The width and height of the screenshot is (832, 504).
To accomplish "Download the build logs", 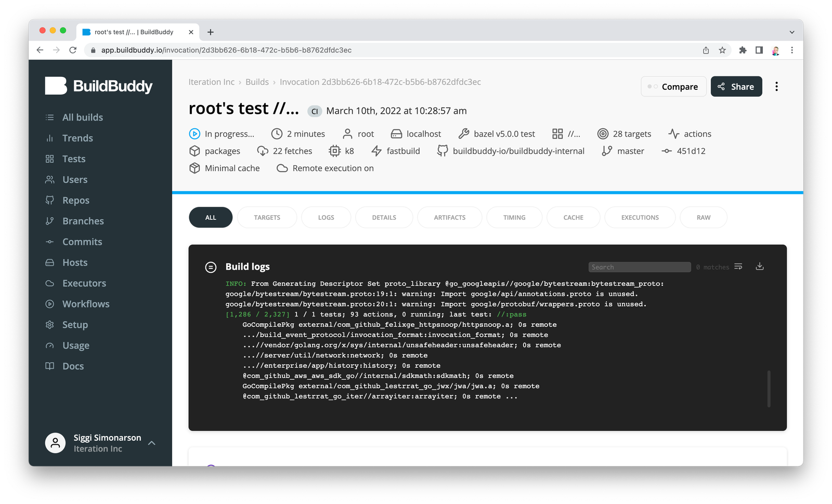I will 760,267.
